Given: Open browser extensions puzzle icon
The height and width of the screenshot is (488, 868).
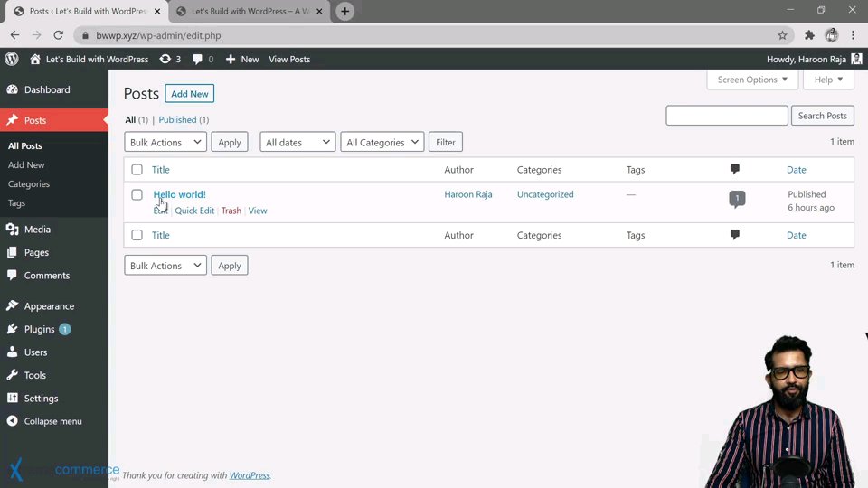Looking at the screenshot, I should (809, 35).
